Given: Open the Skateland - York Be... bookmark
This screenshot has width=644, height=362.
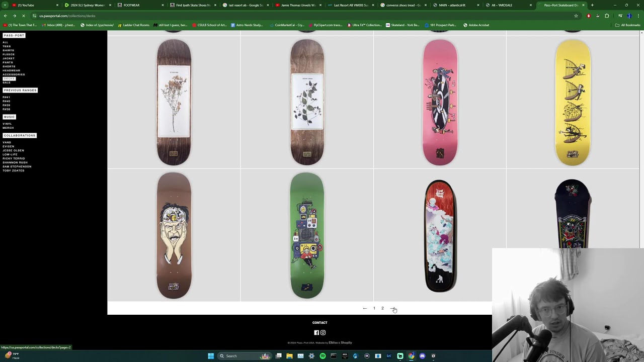Looking at the screenshot, I should pyautogui.click(x=403, y=25).
